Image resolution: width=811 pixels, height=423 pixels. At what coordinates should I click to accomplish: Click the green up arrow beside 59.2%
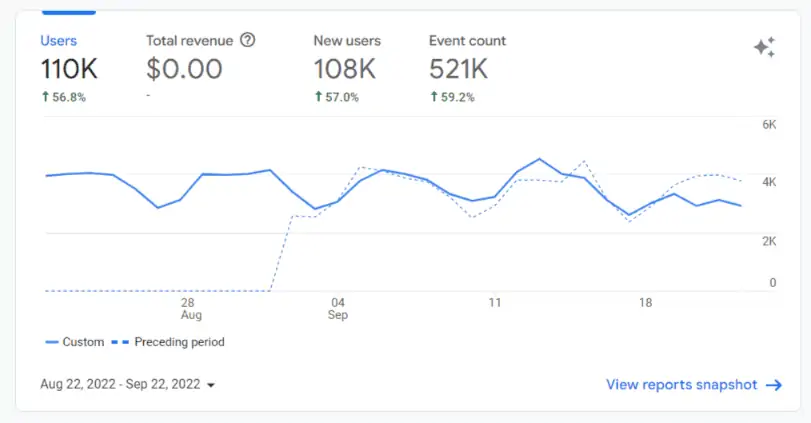coord(434,97)
